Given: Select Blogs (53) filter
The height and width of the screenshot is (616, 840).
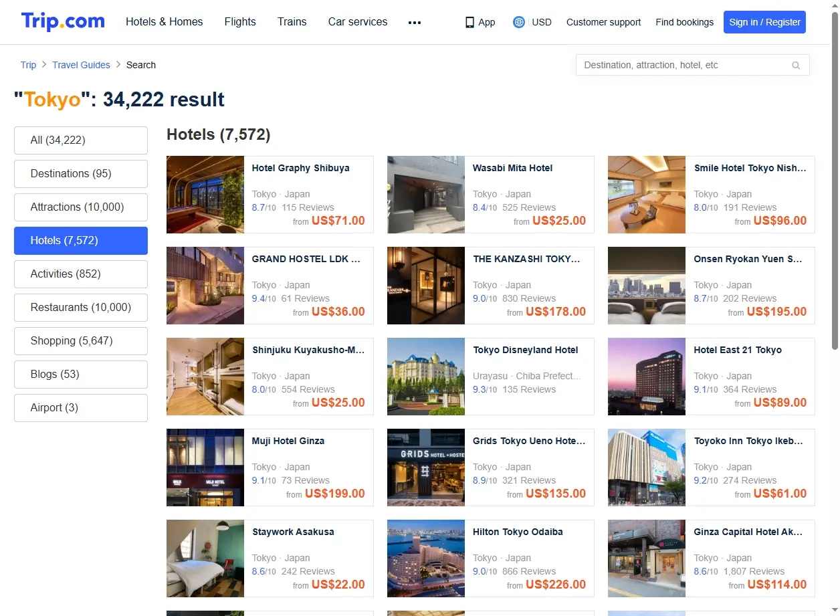Looking at the screenshot, I should tap(81, 375).
